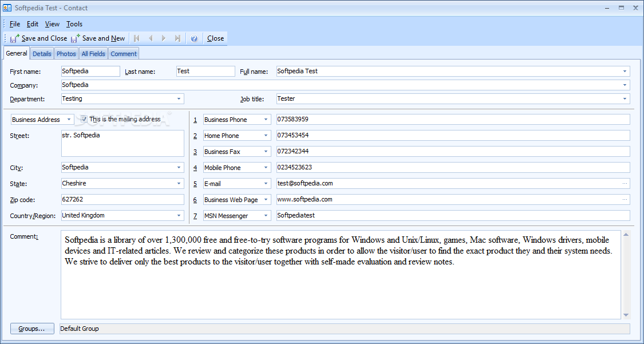Open the Tools menu

tap(74, 24)
